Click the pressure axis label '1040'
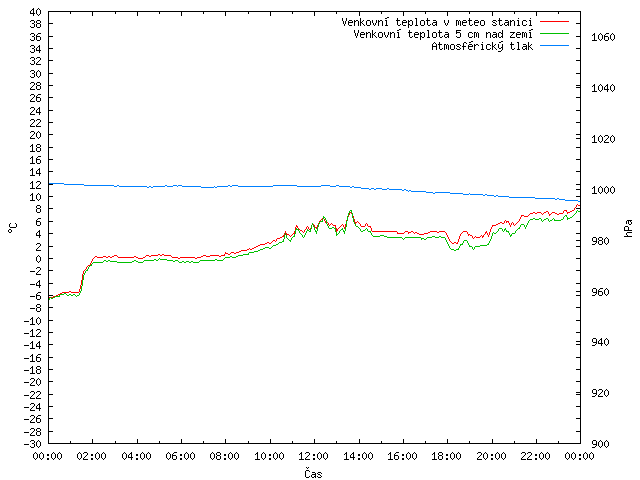The height and width of the screenshot is (480, 640). pos(603,88)
